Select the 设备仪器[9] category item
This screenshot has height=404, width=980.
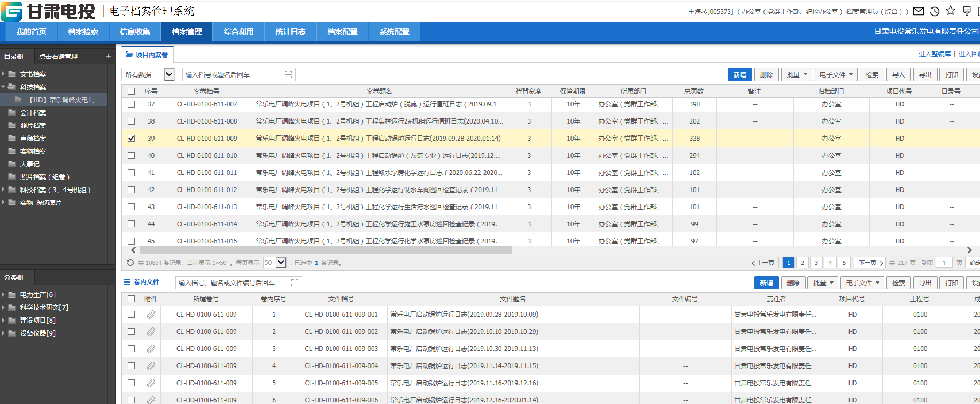coord(37,333)
